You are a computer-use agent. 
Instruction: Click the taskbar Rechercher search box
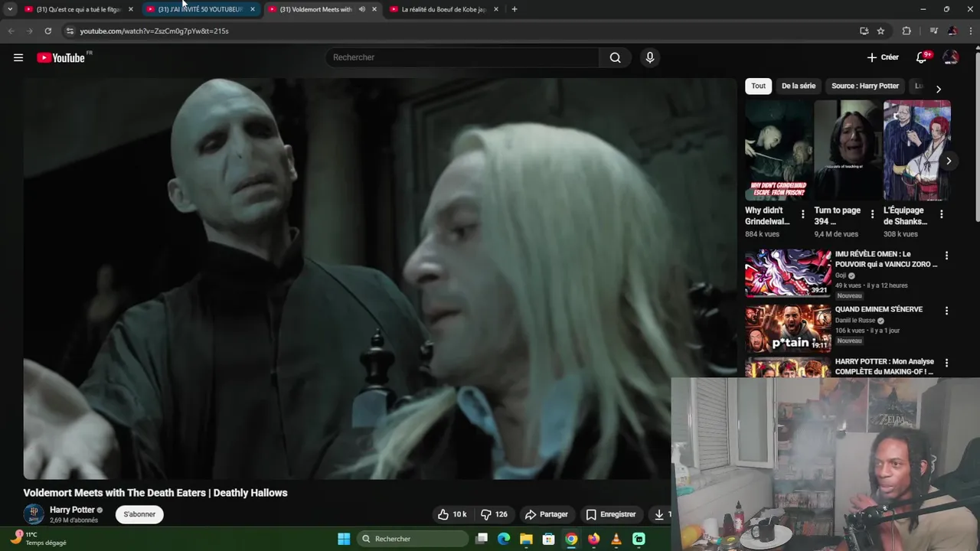[x=413, y=539]
